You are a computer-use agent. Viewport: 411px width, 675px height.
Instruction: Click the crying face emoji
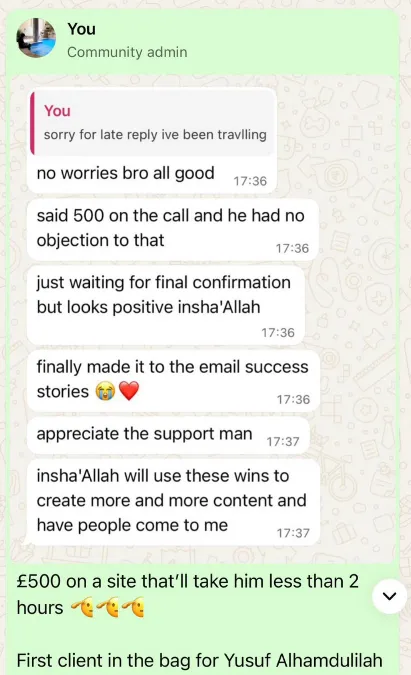click(x=105, y=392)
